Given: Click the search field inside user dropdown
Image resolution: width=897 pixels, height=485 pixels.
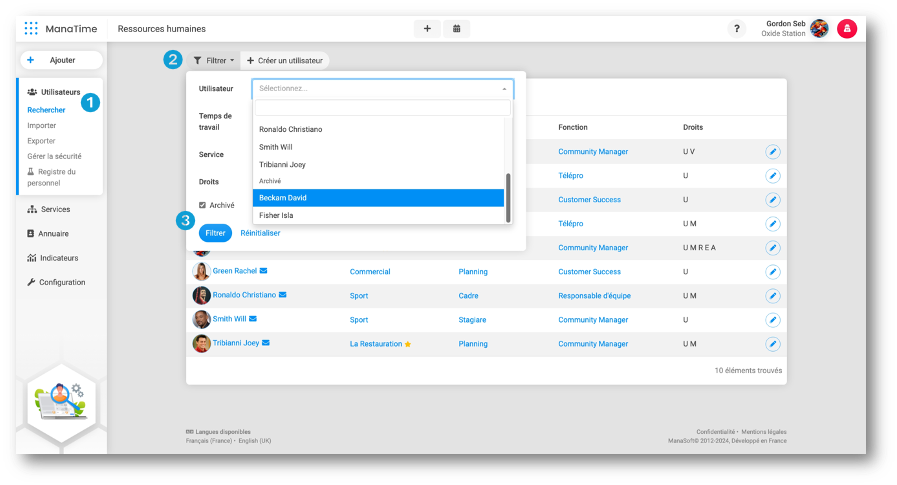Looking at the screenshot, I should (382, 108).
